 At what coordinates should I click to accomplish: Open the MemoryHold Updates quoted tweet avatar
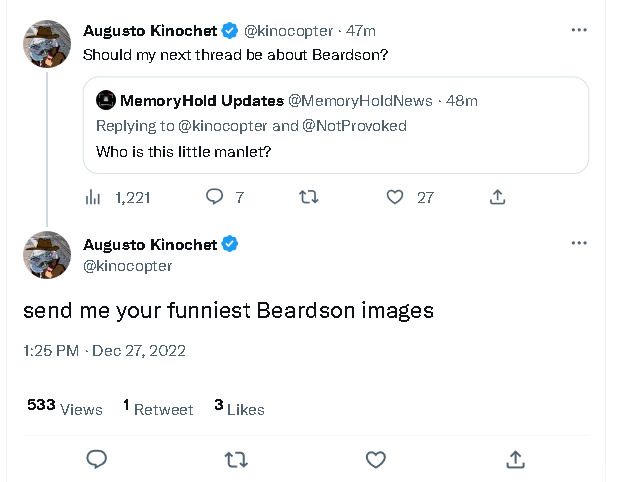pos(106,100)
